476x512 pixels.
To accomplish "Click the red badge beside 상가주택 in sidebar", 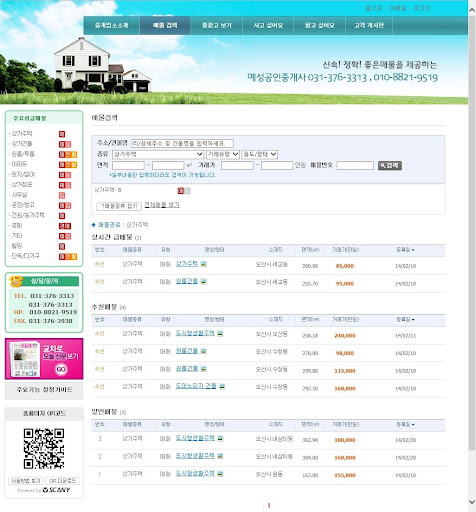I will [x=62, y=134].
